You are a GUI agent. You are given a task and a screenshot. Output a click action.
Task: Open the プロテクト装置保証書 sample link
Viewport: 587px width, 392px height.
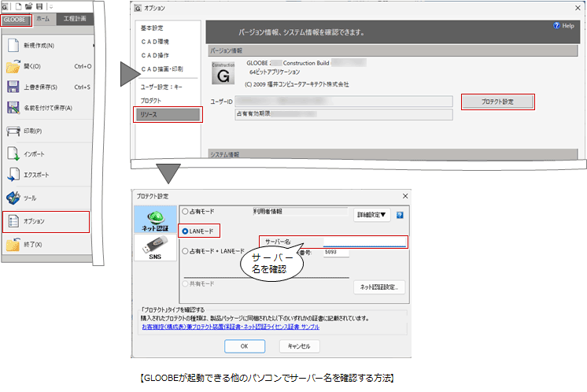(x=231, y=327)
